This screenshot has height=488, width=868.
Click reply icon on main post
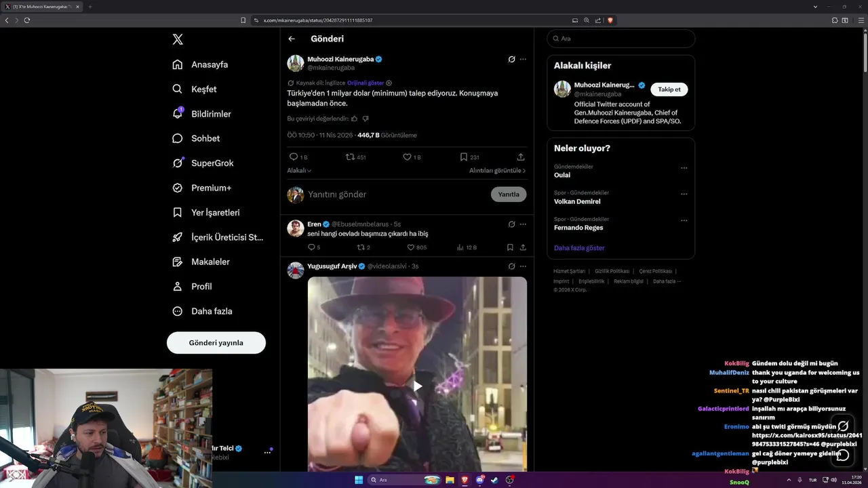click(294, 157)
